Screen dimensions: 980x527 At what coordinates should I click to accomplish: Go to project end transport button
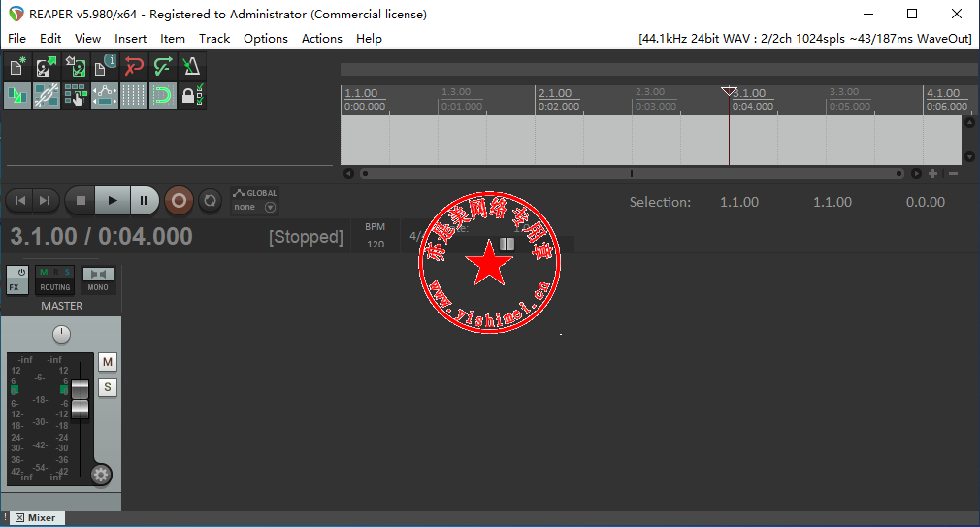click(x=45, y=201)
